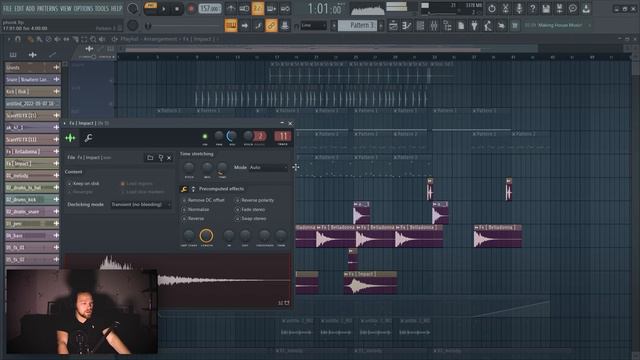
Task: Click the arrow after Pattern 3 selector
Action: tap(381, 25)
